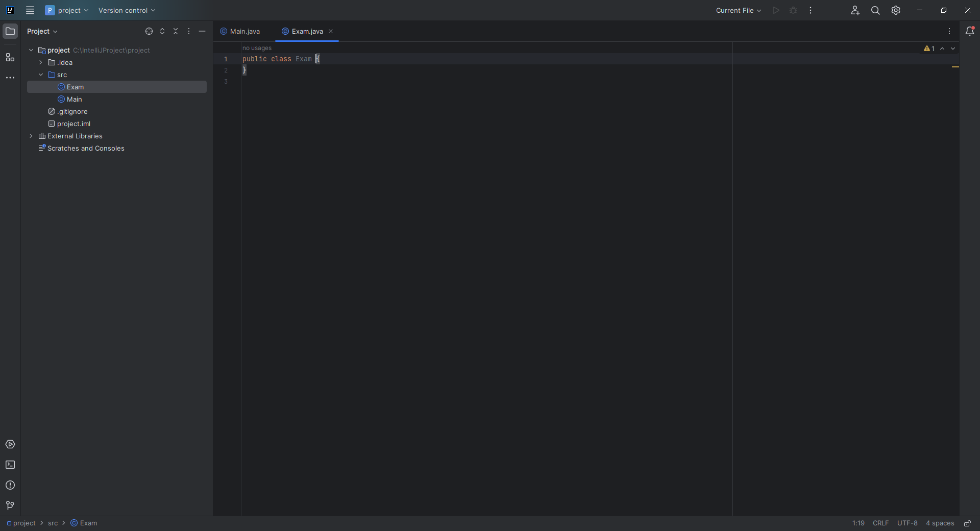Select Exam class in project tree
Image resolution: width=980 pixels, height=531 pixels.
click(x=117, y=87)
